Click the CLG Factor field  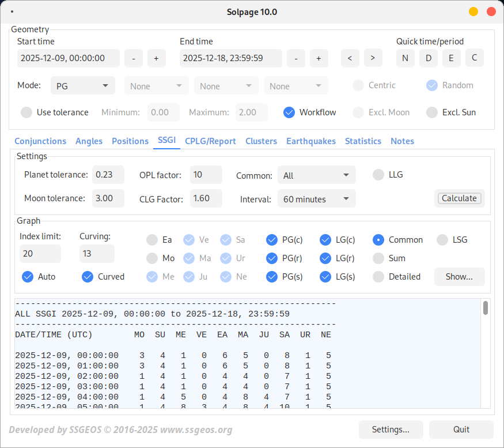(206, 198)
